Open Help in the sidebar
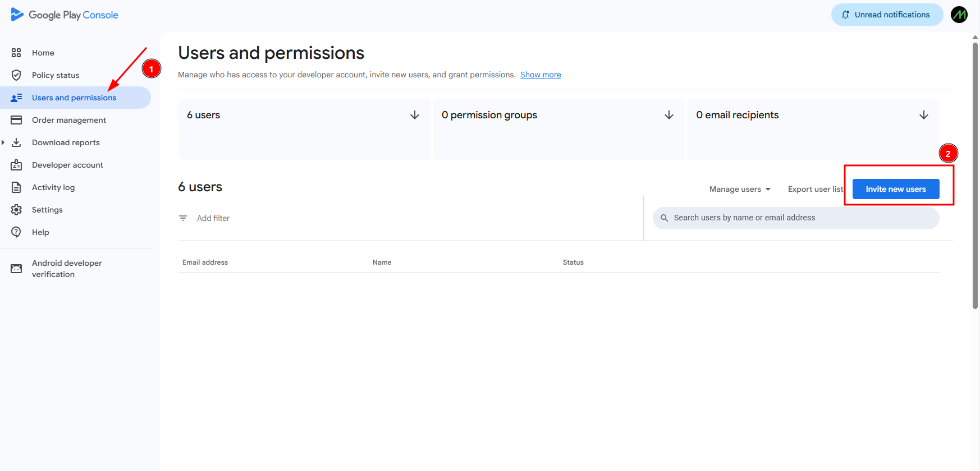 tap(76, 232)
